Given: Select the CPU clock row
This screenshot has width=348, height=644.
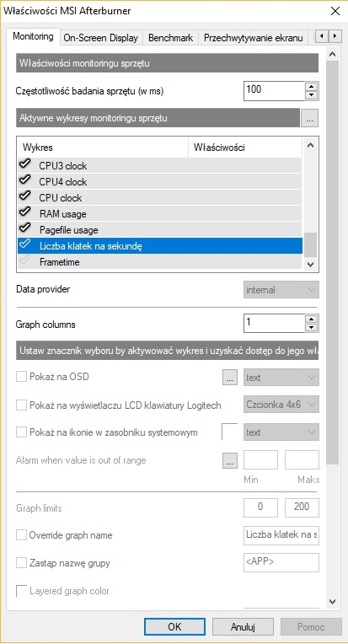Looking at the screenshot, I should pos(159,197).
